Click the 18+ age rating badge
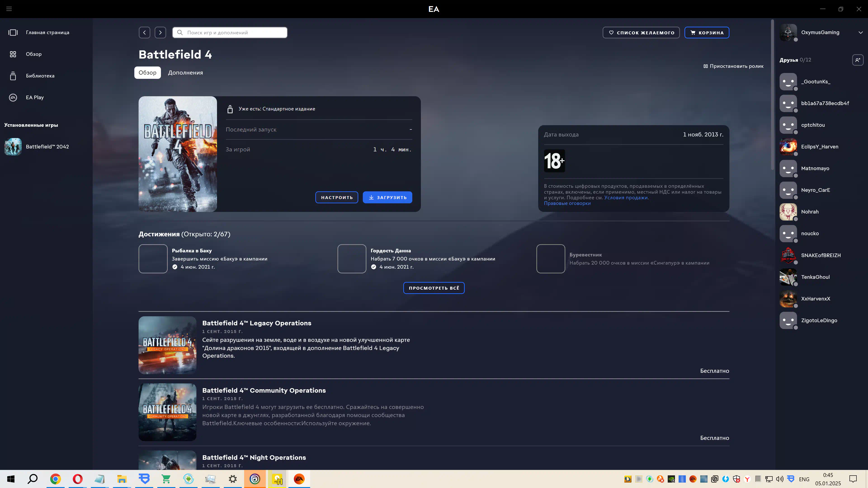This screenshot has height=488, width=868. point(554,161)
